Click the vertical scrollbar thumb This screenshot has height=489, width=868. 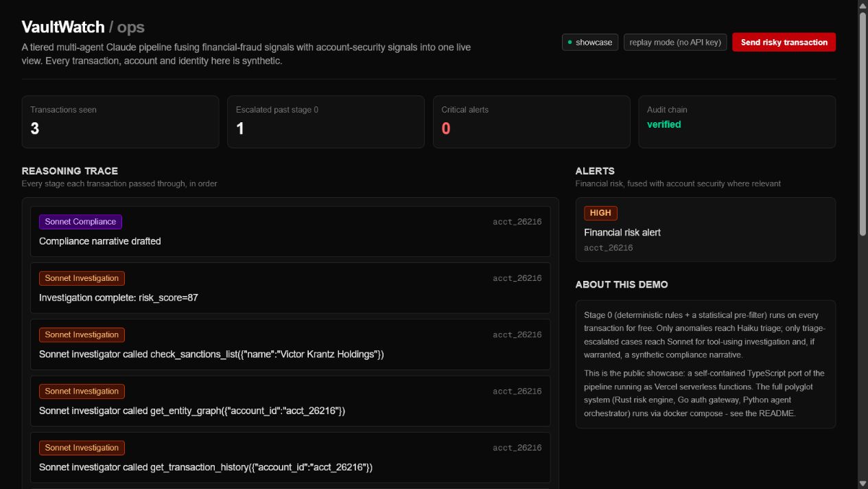(x=863, y=124)
